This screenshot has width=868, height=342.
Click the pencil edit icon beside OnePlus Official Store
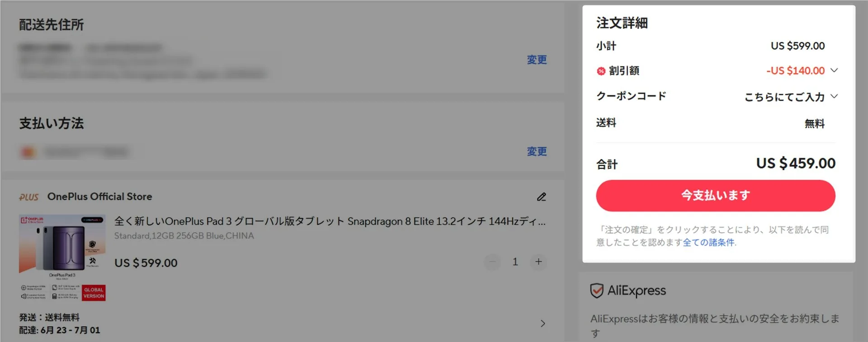(541, 197)
